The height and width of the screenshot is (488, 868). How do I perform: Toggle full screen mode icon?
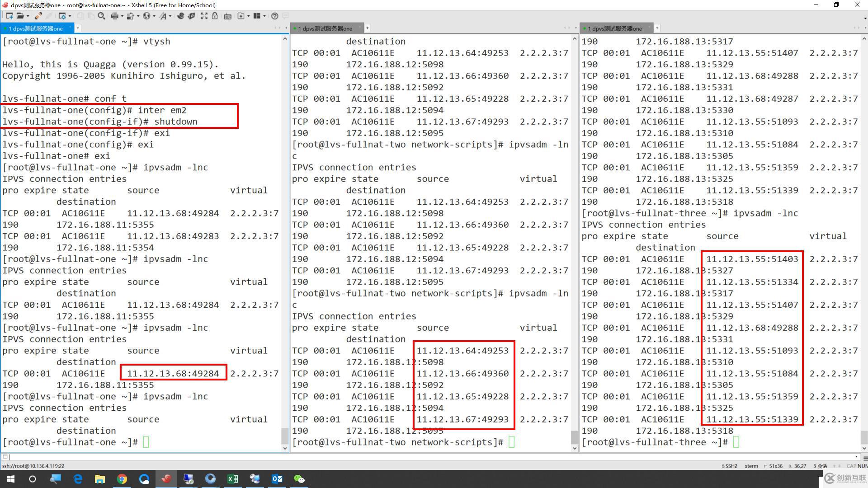204,16
